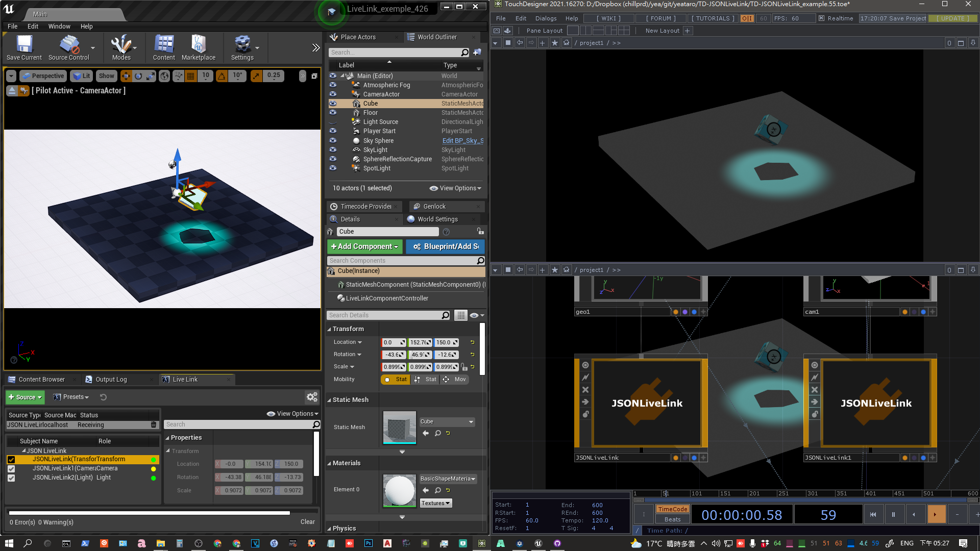Click the BasicShapeMaterial sphere thumbnail
Screen dimensions: 980x551
tap(399, 490)
